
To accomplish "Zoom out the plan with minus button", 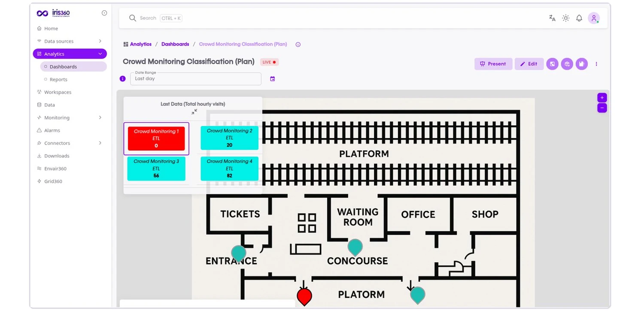I will point(602,108).
